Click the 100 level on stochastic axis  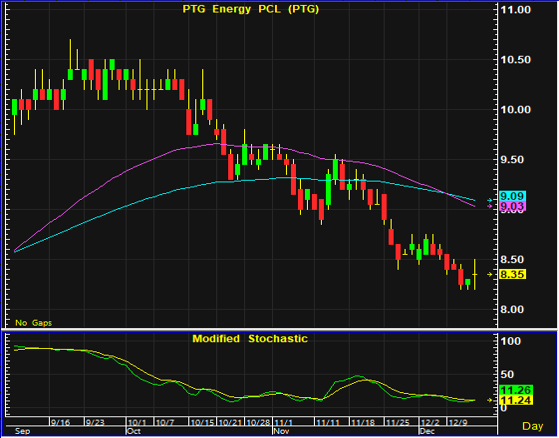click(511, 341)
